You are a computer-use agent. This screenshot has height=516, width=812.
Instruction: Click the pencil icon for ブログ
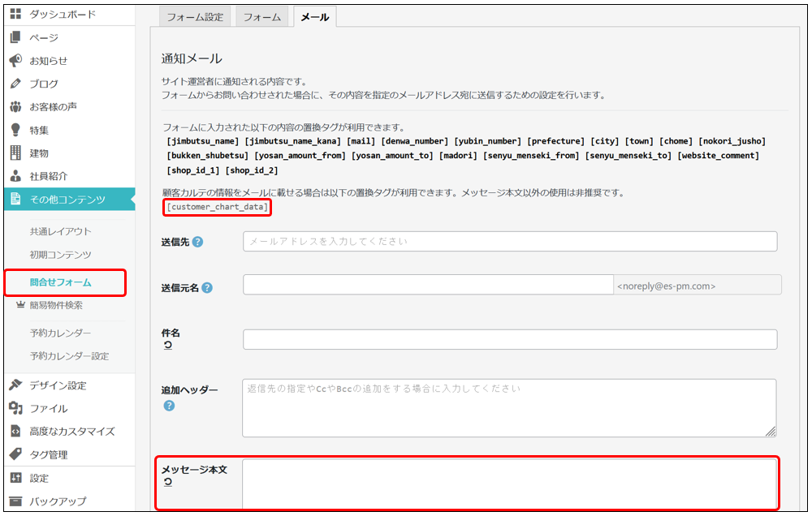pos(15,84)
